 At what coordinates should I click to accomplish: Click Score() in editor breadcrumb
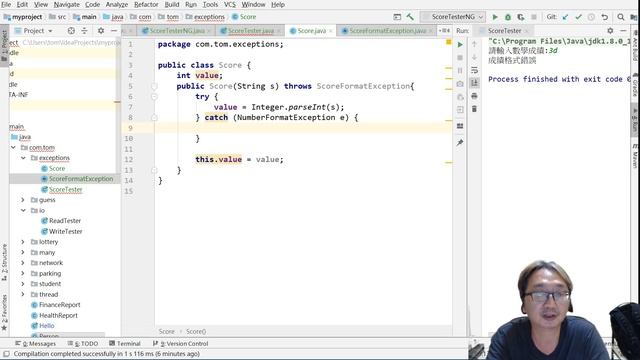pos(196,331)
